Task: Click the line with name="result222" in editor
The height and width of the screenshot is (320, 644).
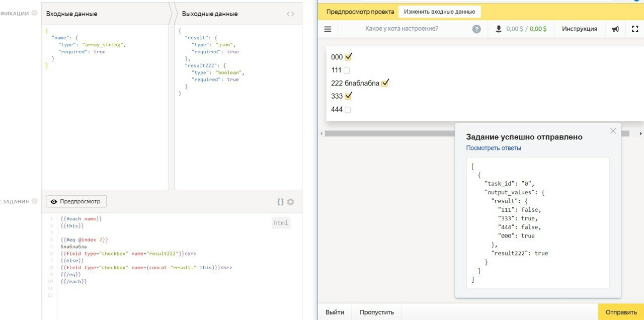Action: tap(128, 254)
